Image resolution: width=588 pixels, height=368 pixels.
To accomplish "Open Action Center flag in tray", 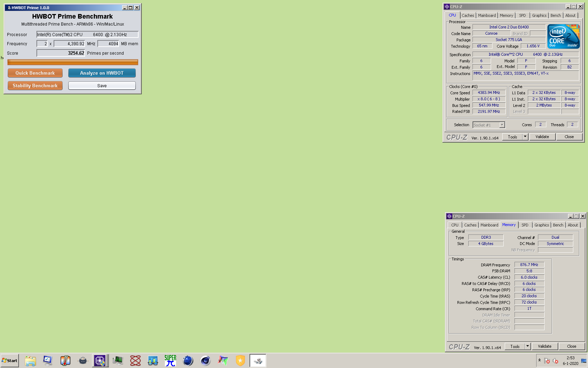I will point(547,361).
